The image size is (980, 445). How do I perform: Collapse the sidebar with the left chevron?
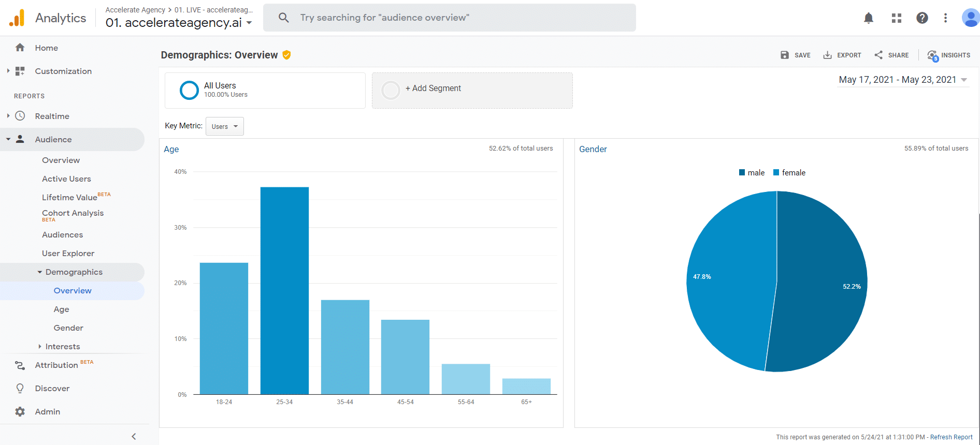point(134,436)
